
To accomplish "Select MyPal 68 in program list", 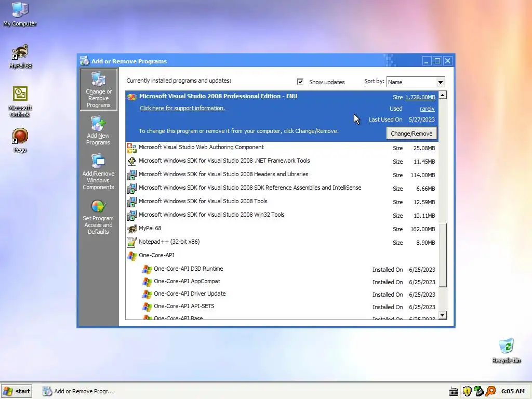I will (282, 229).
